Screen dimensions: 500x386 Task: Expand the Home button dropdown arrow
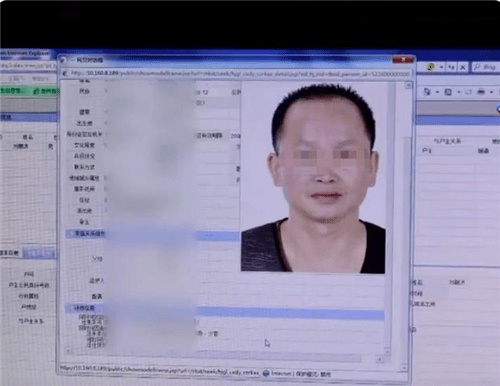[x=437, y=92]
